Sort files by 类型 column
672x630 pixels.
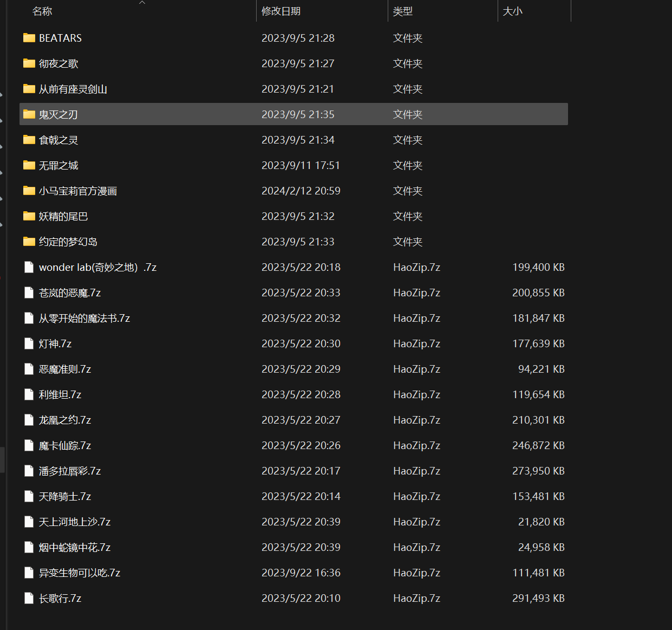402,11
